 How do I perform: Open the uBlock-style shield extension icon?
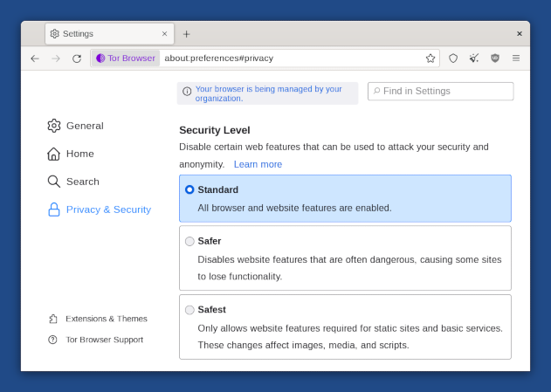pos(495,58)
